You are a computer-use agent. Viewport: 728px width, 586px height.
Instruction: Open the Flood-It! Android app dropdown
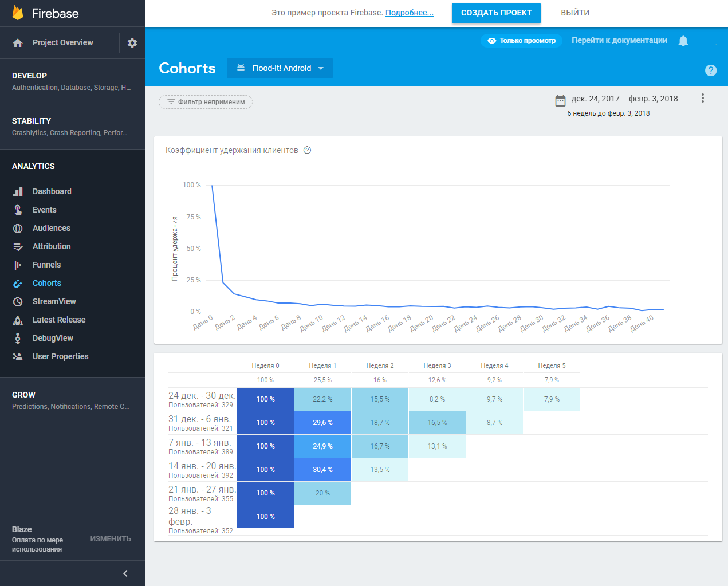click(280, 68)
